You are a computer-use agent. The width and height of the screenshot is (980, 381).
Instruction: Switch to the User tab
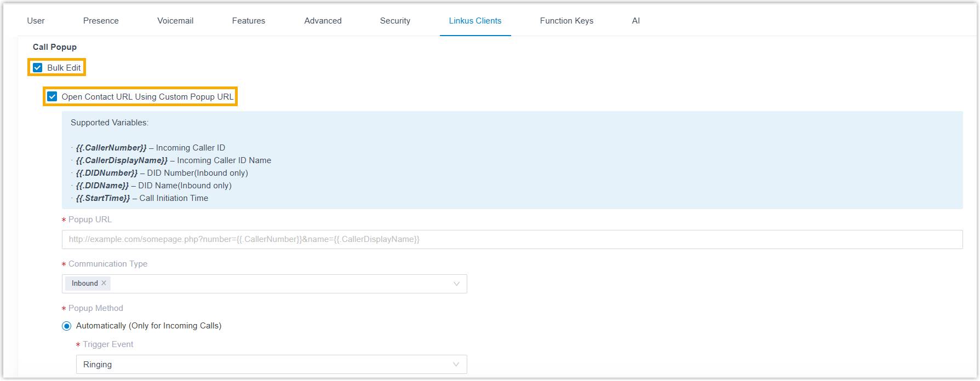36,21
